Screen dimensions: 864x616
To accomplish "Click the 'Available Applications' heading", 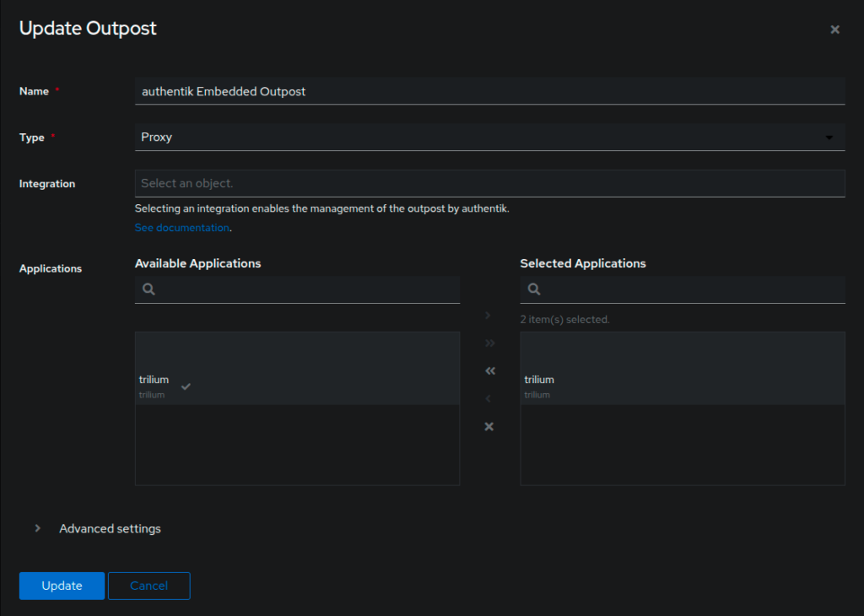I will (197, 263).
